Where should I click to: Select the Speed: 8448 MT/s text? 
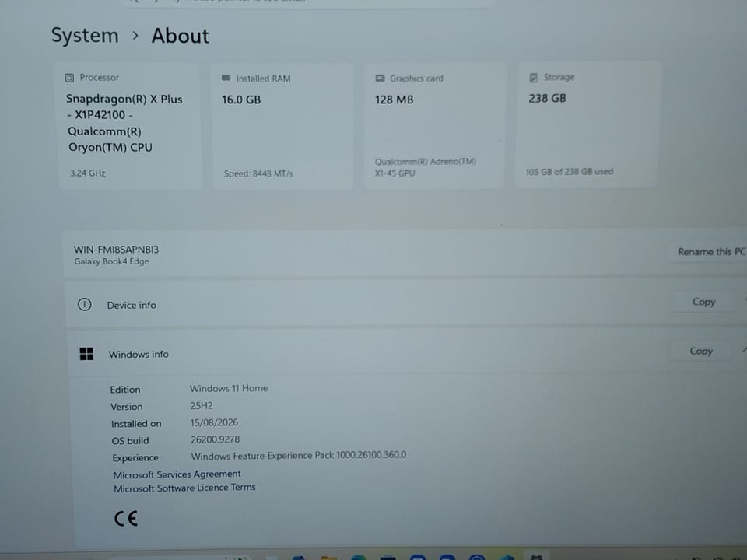258,173
